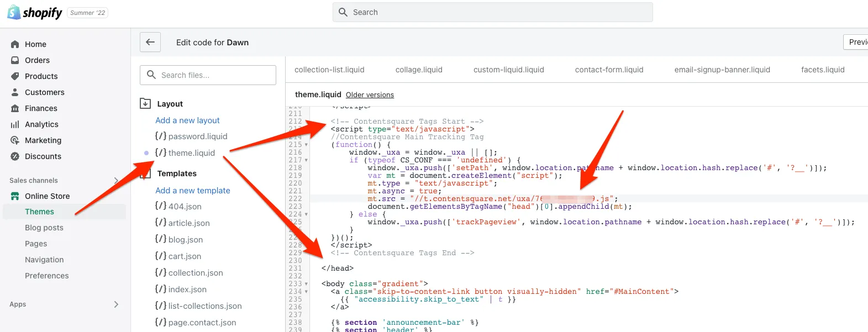The width and height of the screenshot is (868, 332).
Task: Expand the Sales channels chevron
Action: coord(116,181)
